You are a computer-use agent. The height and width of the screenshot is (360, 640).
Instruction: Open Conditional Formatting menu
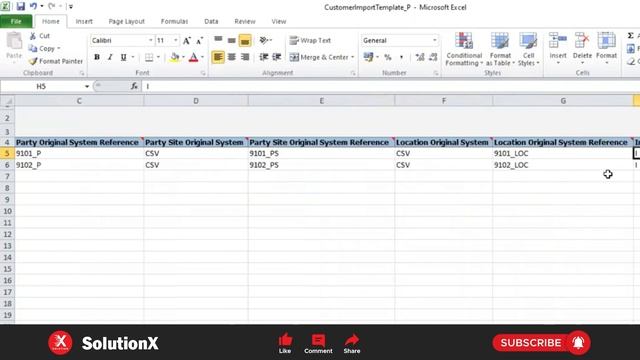click(x=464, y=49)
